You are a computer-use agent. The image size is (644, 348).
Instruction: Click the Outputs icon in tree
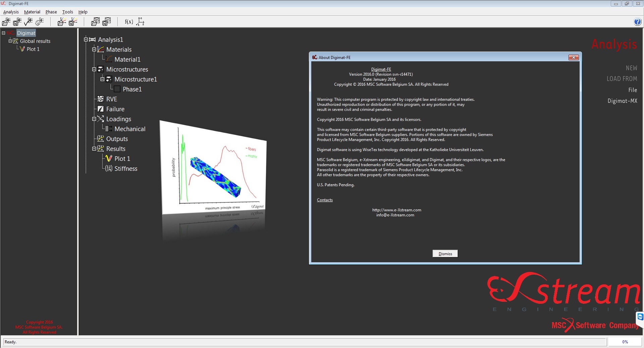[101, 139]
